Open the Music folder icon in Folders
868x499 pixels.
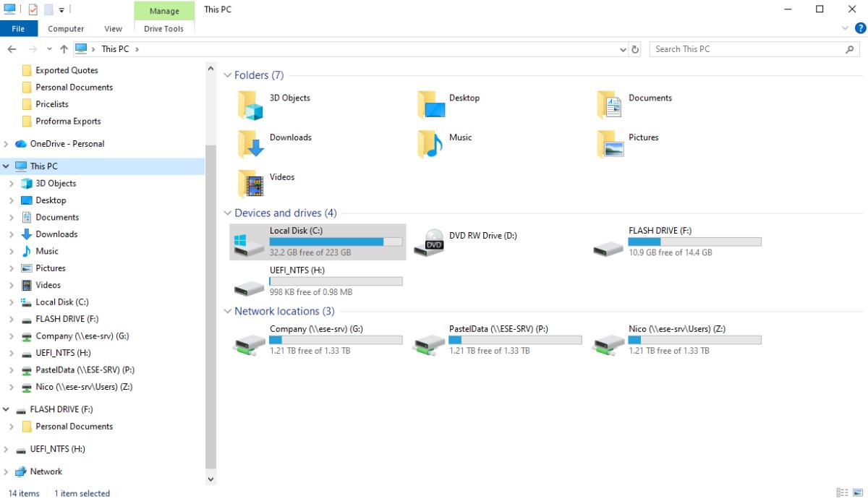pos(431,145)
